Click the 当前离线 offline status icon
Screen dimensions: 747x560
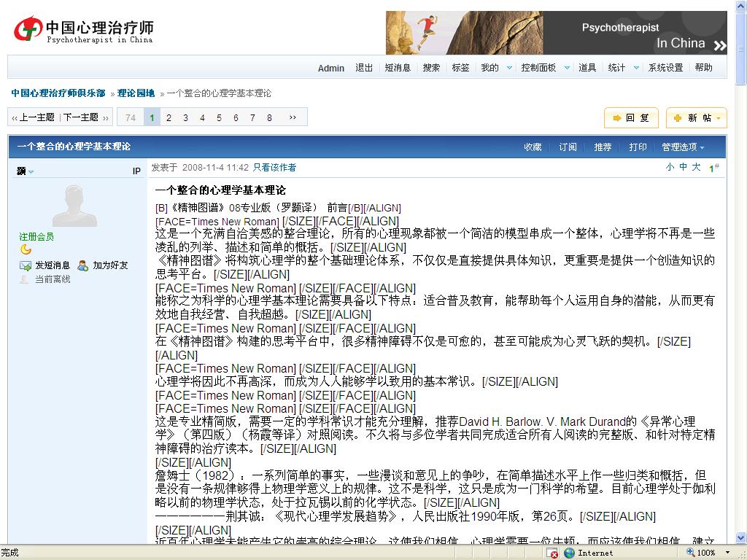point(24,279)
